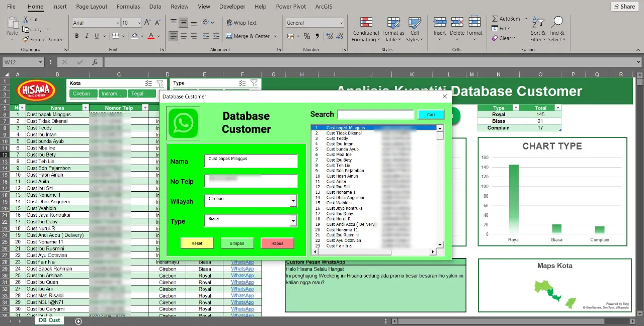Open the font size dropdown

click(139, 23)
